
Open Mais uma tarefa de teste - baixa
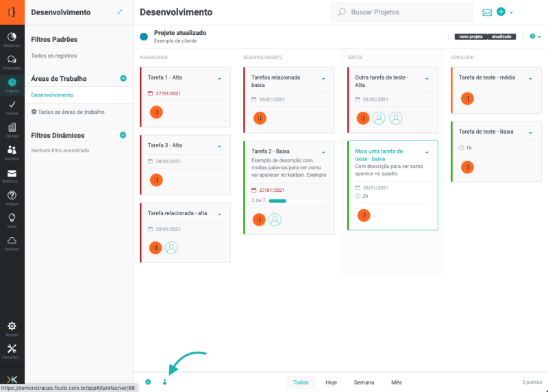tap(379, 155)
